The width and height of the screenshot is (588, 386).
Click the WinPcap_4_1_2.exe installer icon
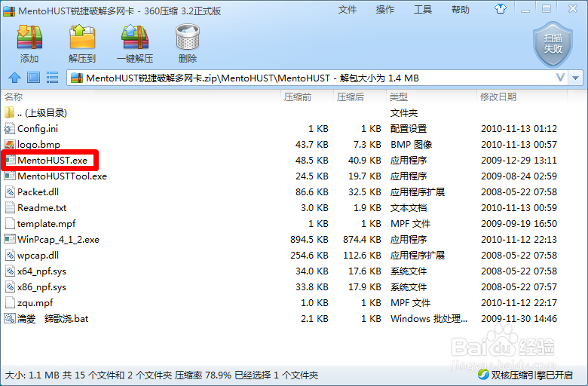pos(10,239)
